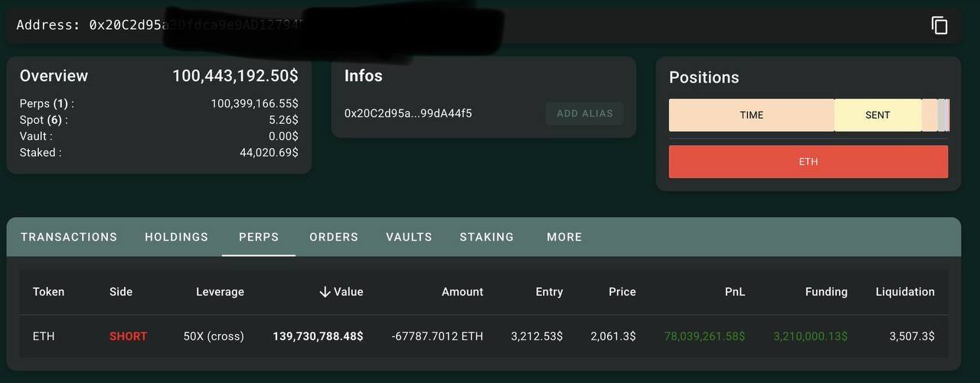Viewport: 980px width, 383px height.
Task: Switch to the HOLDINGS tab
Action: pos(176,237)
